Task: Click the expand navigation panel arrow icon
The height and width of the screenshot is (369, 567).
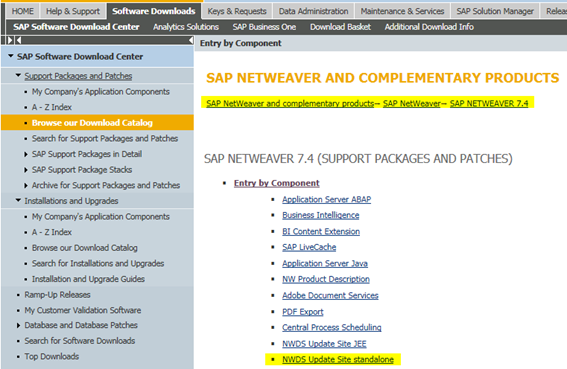Action: (x=10, y=40)
